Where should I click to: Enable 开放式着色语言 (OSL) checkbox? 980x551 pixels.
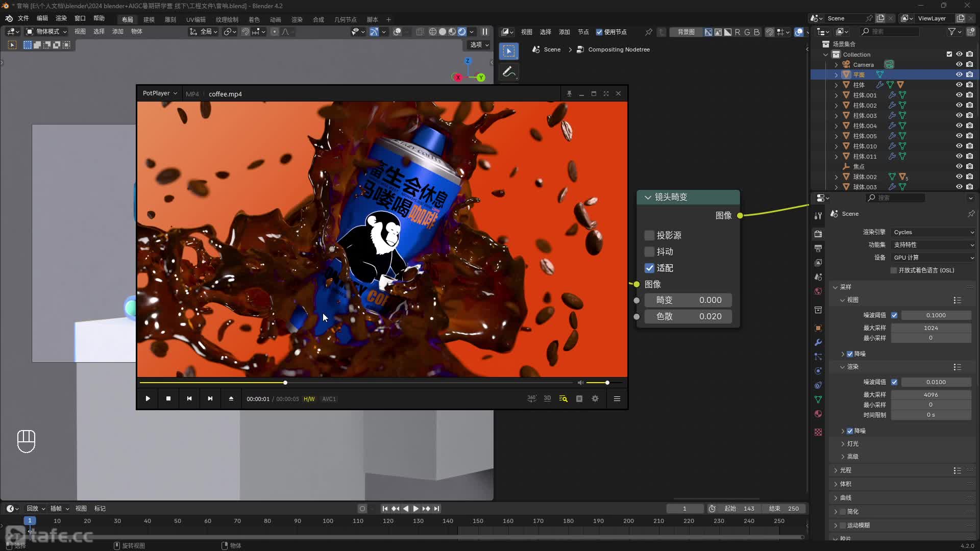[893, 270]
